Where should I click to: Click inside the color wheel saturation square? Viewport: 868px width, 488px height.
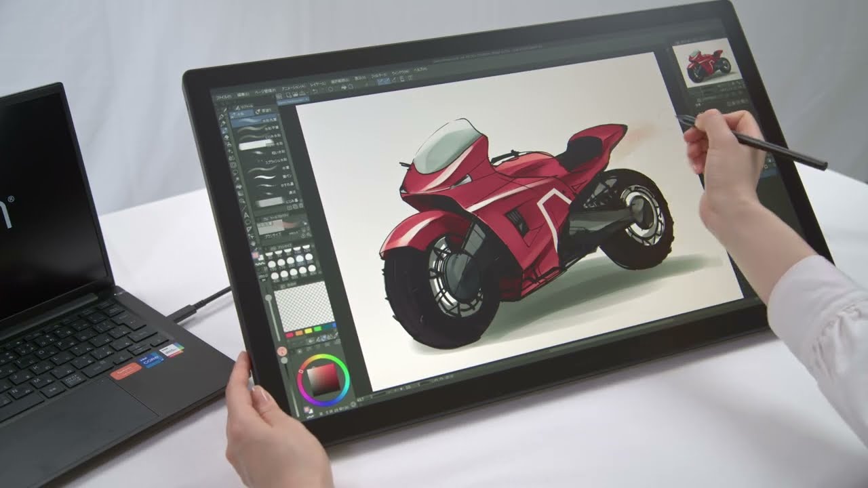(325, 380)
